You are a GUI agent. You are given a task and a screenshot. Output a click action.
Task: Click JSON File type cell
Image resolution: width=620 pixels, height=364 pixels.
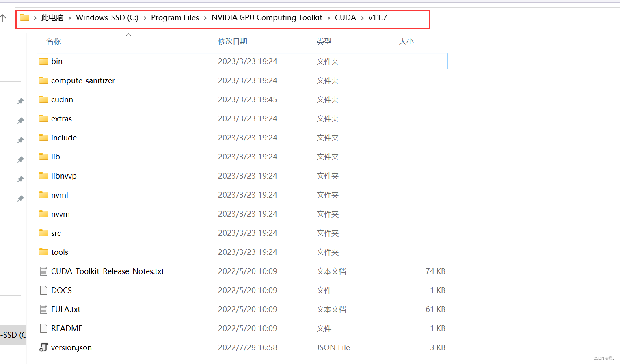coord(333,347)
